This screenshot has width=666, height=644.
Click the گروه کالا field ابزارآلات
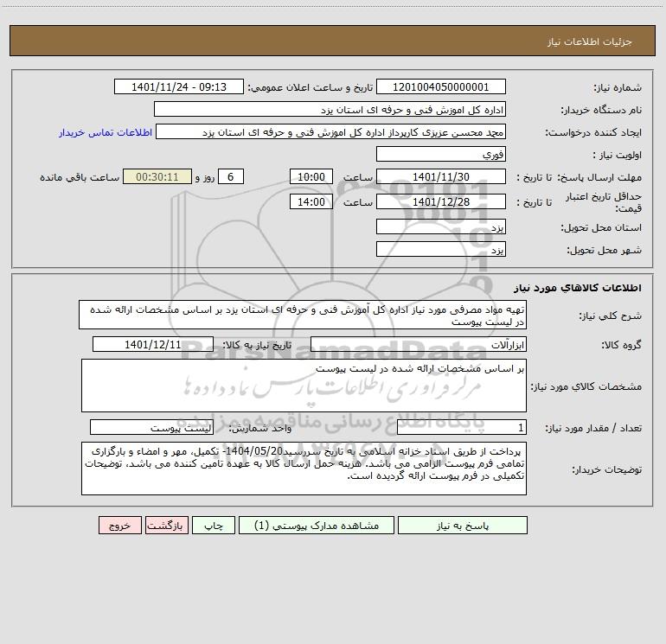(419, 344)
